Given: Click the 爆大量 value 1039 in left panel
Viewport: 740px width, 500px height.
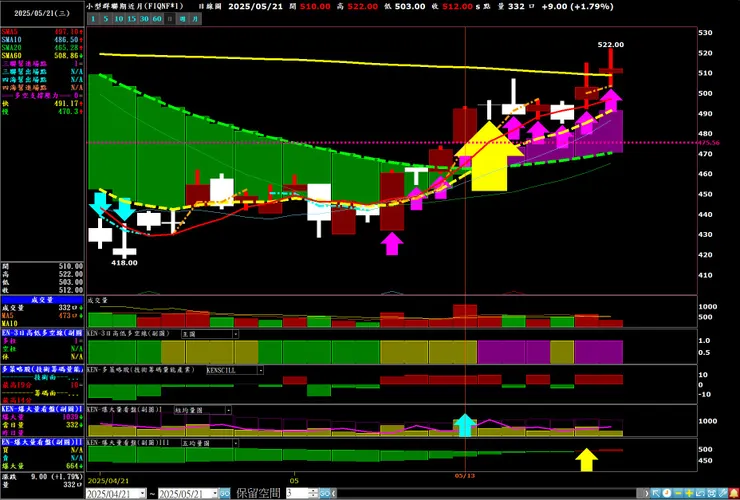Looking at the screenshot, I should pos(71,417).
